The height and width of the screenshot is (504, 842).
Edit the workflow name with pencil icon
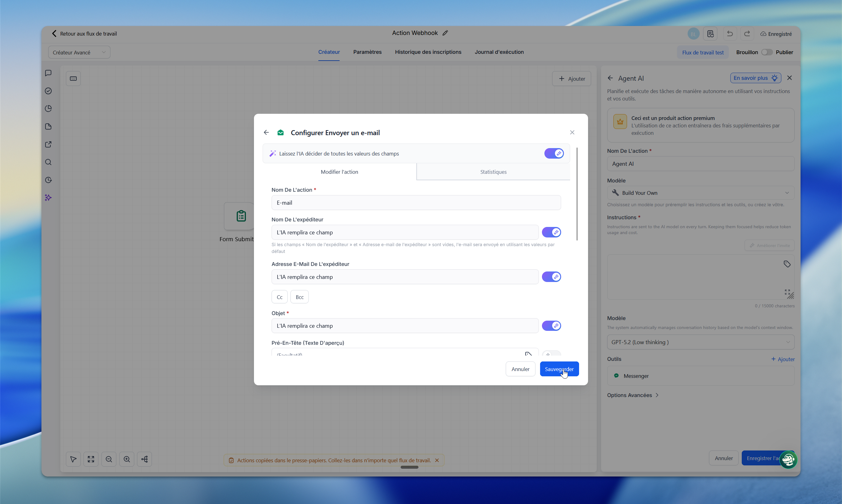pyautogui.click(x=445, y=33)
